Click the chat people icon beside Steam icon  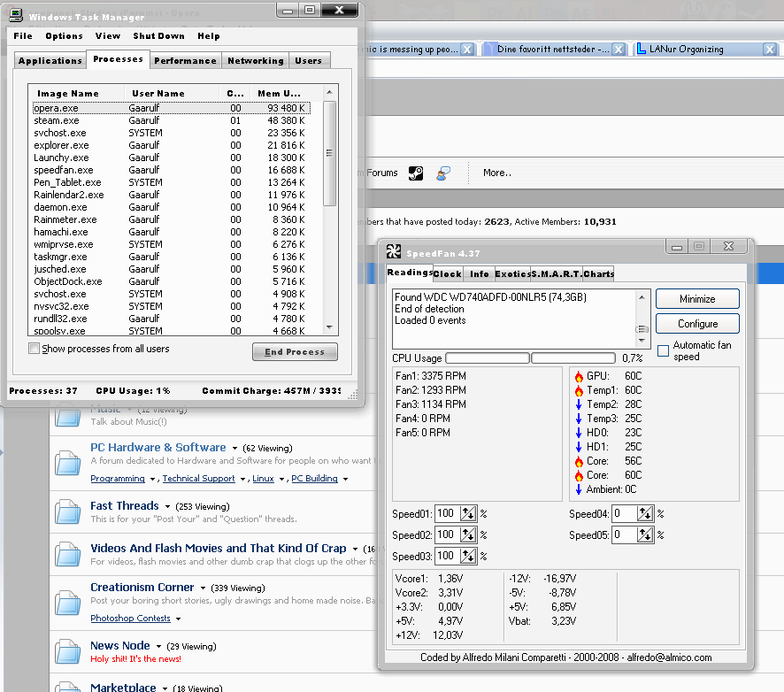(443, 173)
